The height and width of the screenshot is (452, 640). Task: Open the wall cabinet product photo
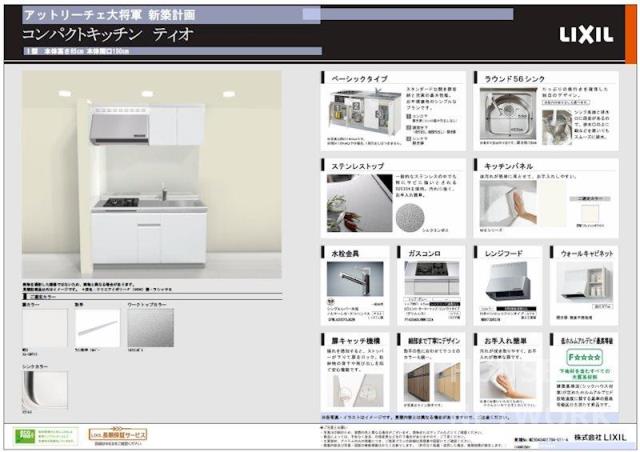coord(584,282)
